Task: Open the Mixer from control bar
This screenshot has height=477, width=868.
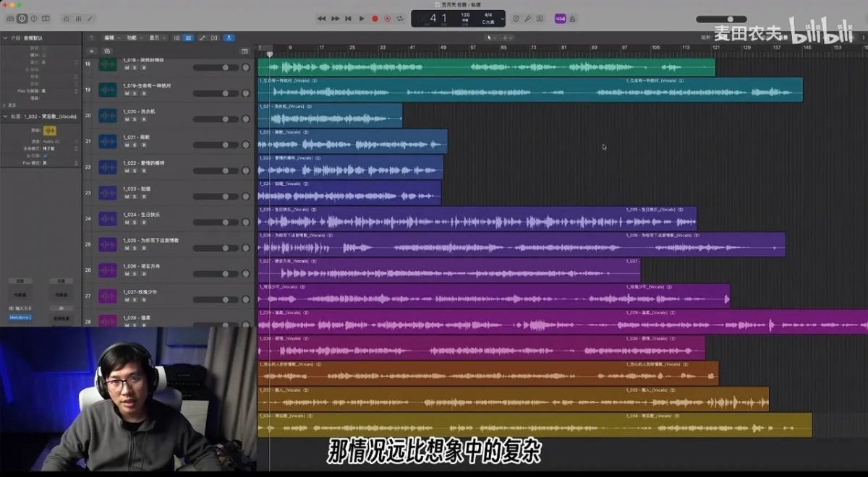Action: click(x=78, y=18)
